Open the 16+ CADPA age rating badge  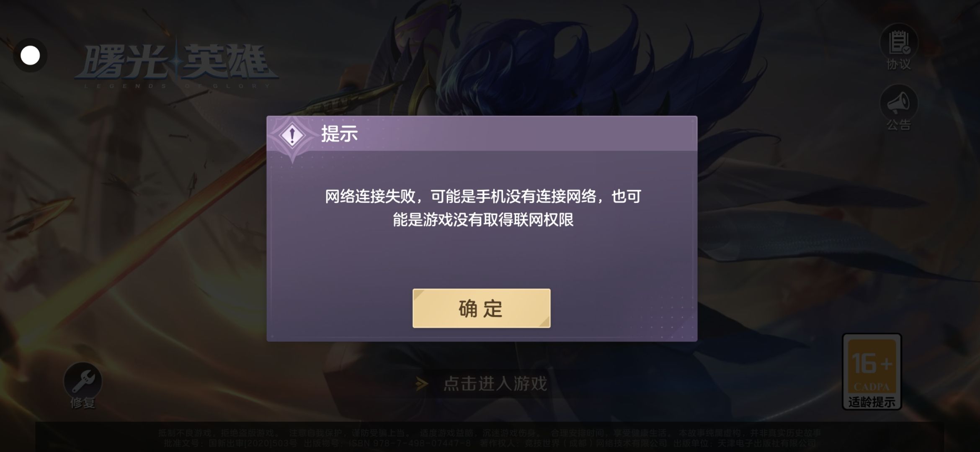(x=872, y=371)
